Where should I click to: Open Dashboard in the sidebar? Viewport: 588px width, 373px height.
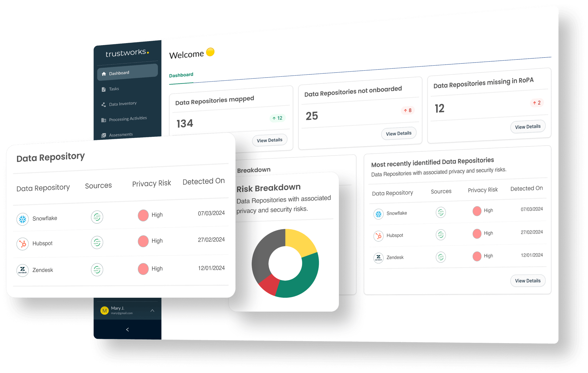point(127,72)
